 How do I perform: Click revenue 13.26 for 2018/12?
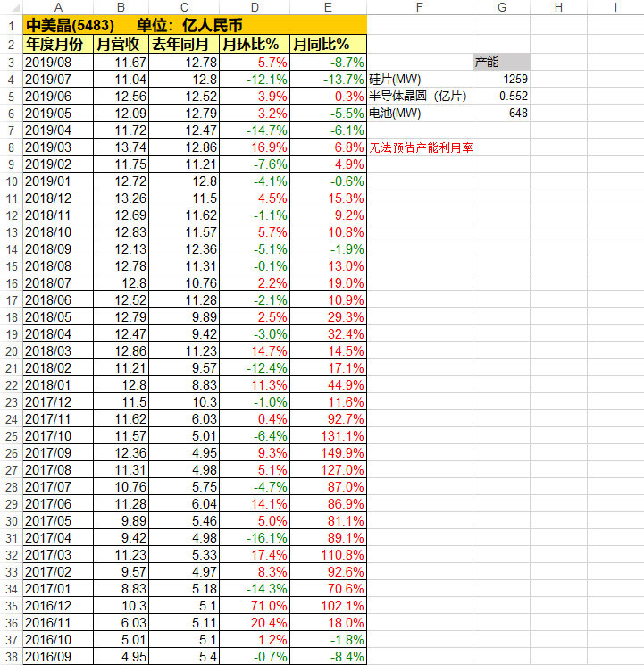pyautogui.click(x=121, y=198)
